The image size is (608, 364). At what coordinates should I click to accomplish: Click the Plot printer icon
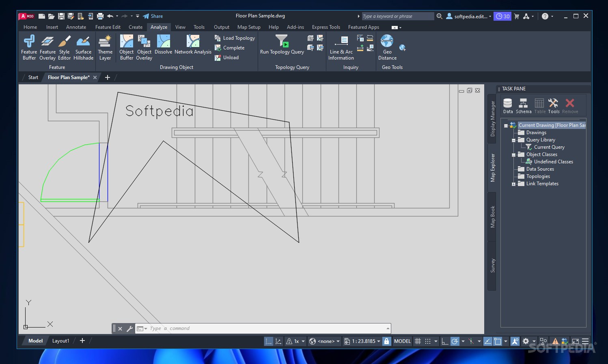click(100, 16)
